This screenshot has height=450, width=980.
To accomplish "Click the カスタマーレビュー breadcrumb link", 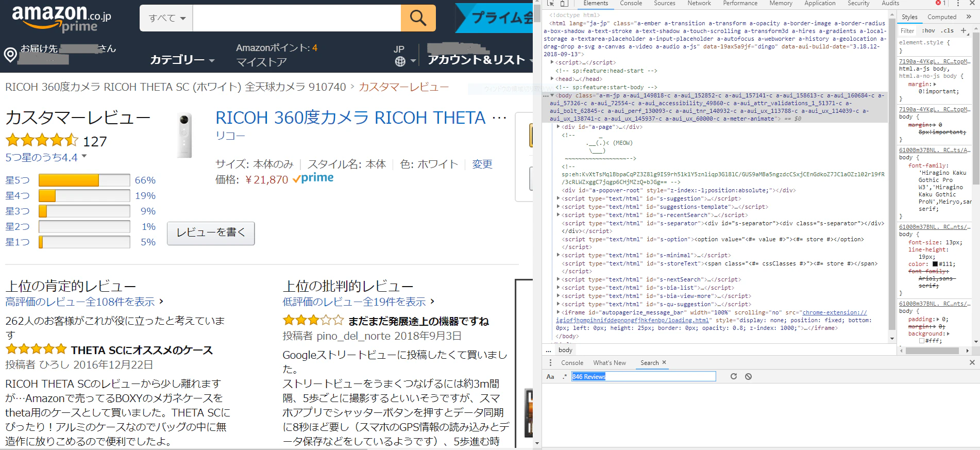I will [x=403, y=87].
